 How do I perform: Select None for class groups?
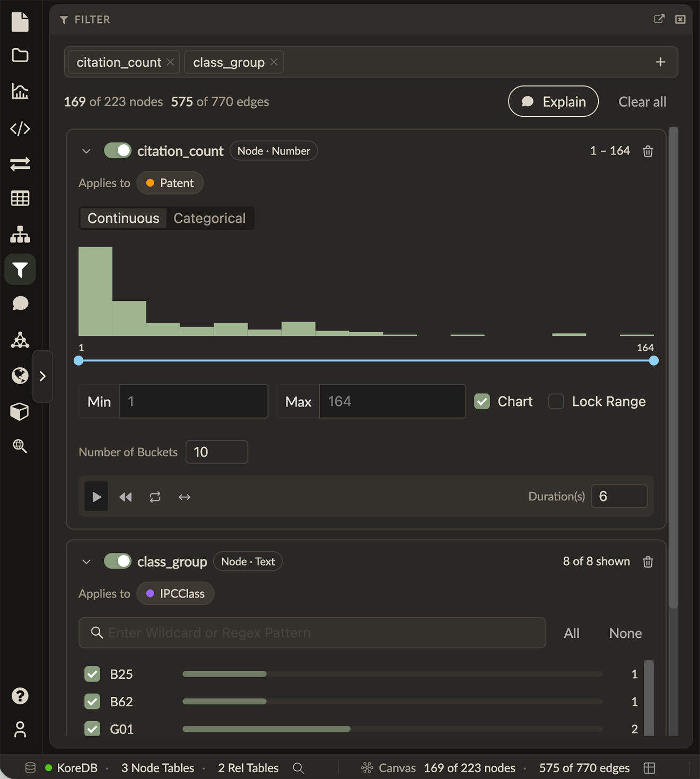[x=625, y=633]
